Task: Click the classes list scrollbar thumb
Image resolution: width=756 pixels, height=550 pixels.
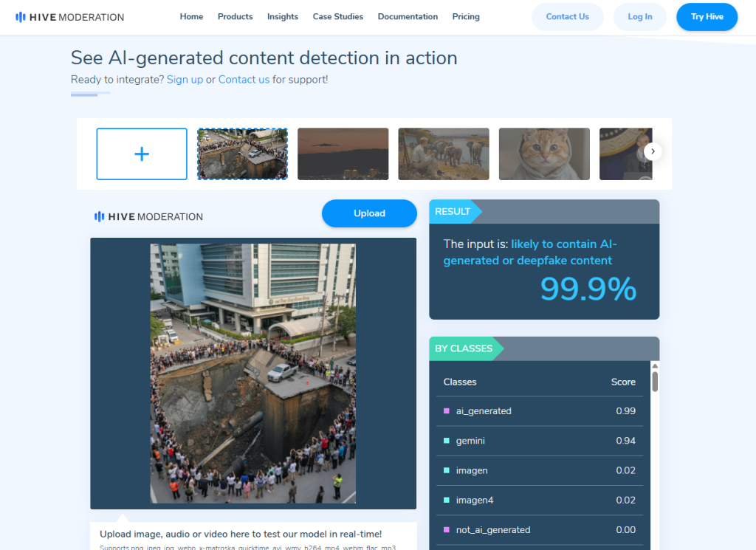Action: click(655, 382)
